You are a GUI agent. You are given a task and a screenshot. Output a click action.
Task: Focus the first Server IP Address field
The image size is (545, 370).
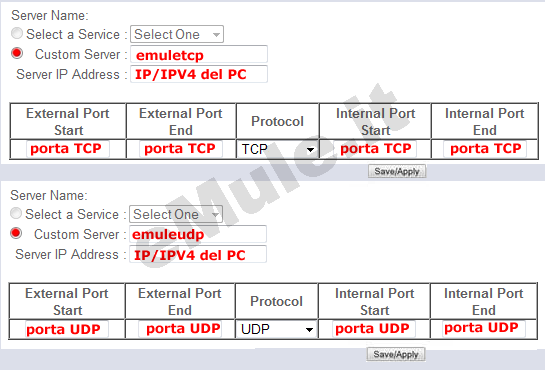click(199, 74)
